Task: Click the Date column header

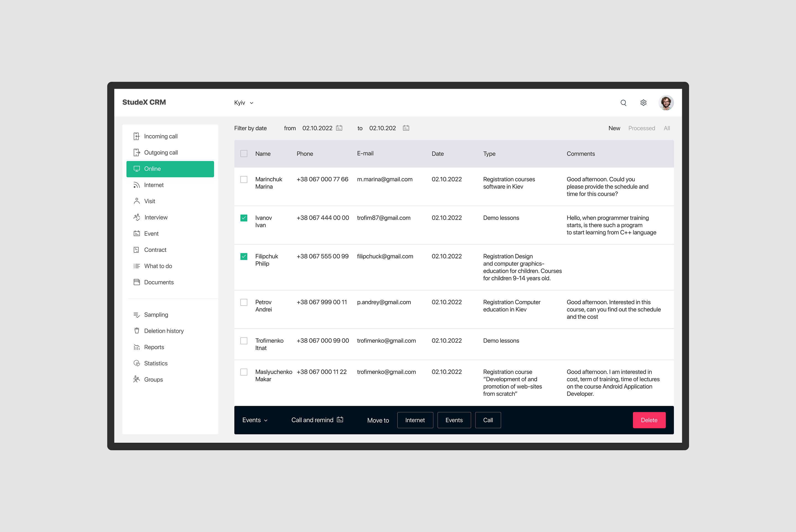Action: click(438, 154)
